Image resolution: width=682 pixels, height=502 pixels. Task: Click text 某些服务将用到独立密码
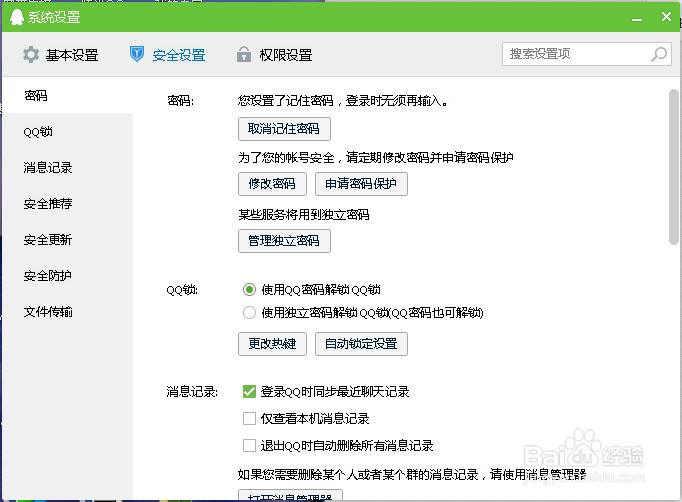point(304,214)
